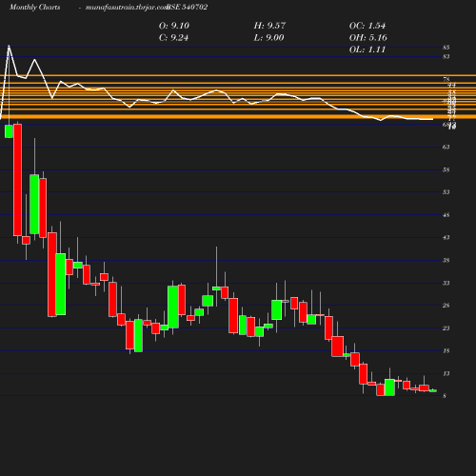Click the 85 price axis label
Image resolution: width=476 pixels, height=476 pixels.
(446, 48)
